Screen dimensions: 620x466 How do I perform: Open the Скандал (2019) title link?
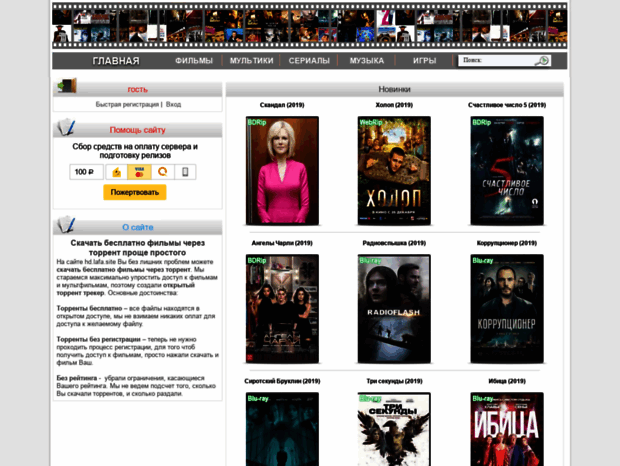(282, 105)
